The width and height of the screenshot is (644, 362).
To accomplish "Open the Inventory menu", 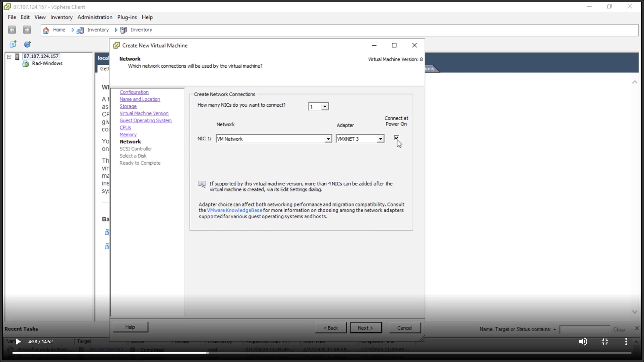I will [61, 17].
